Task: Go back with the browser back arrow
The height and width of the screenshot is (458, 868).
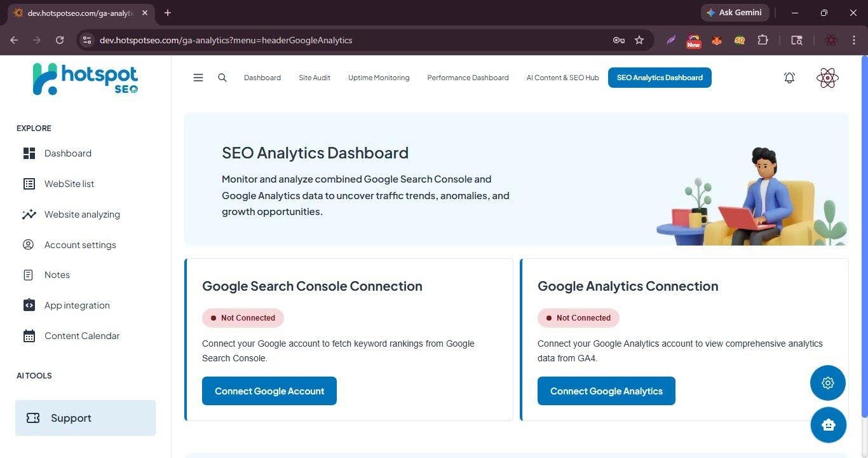Action: [x=14, y=40]
